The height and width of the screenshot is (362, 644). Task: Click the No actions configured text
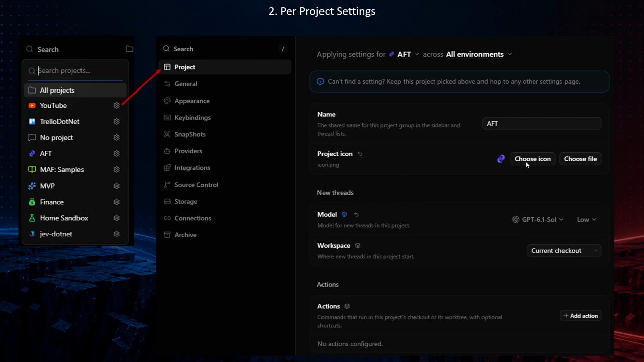point(350,344)
